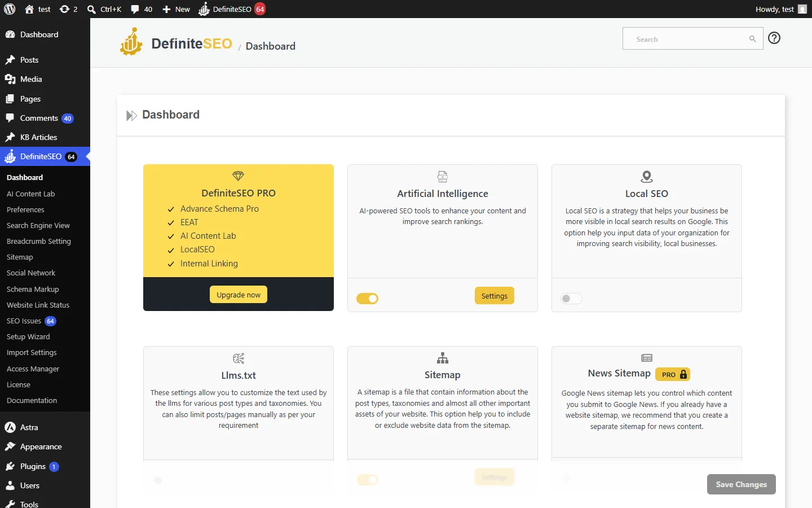Open the Howdy, test user avatar

point(802,9)
